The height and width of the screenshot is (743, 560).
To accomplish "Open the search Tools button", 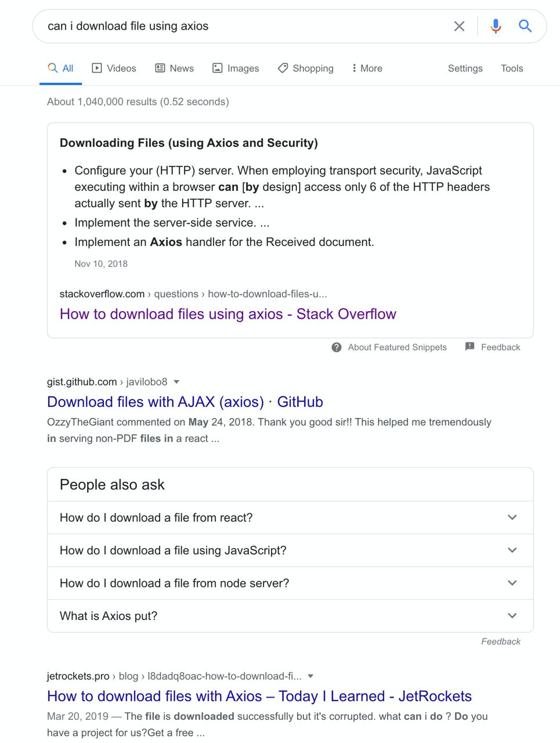I will coord(512,68).
